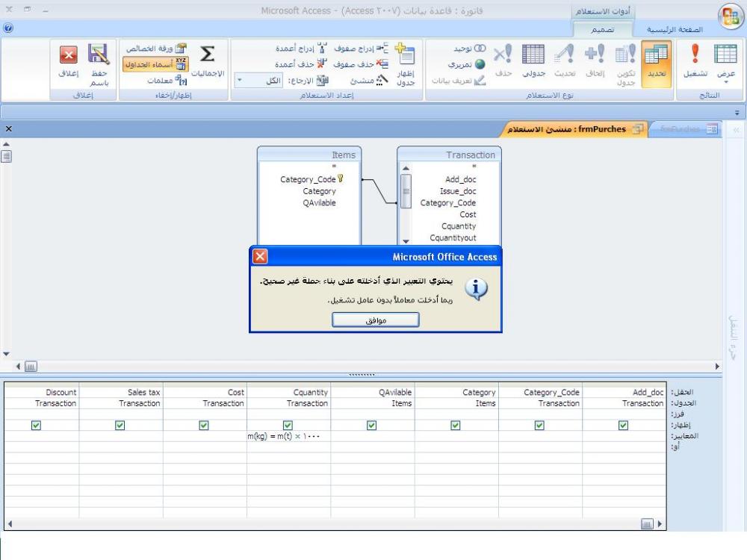Uncheck Show box for Category_Code column
The image size is (747, 560).
[x=539, y=425]
